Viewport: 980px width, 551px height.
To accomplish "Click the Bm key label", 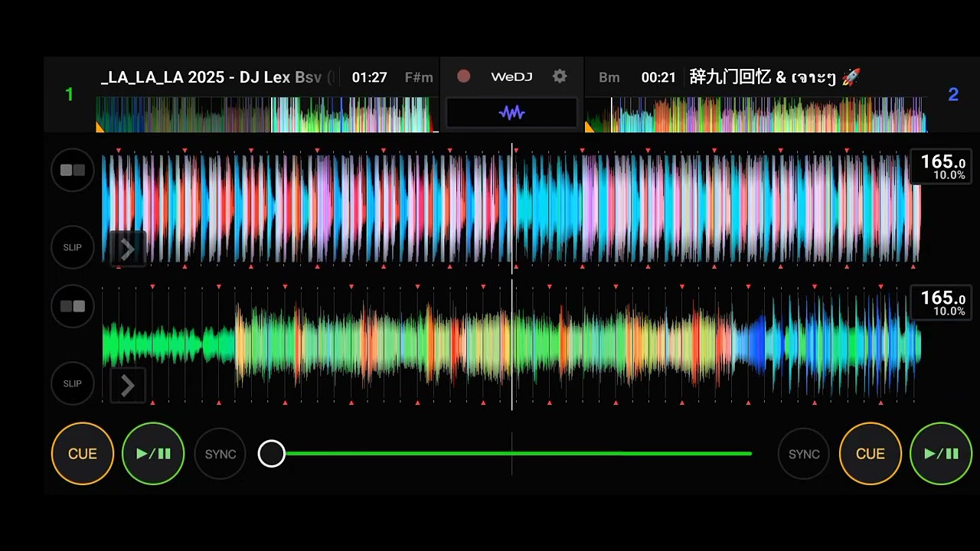I will [609, 77].
